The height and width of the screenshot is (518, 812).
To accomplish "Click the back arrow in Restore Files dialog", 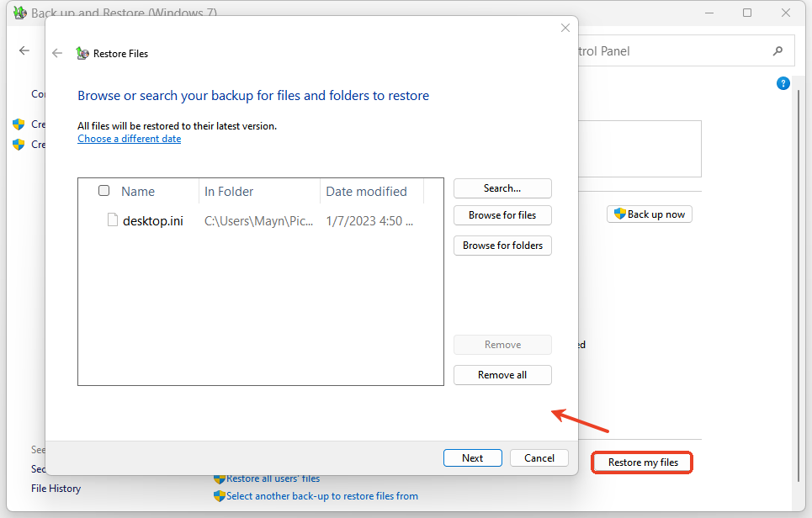I will (x=57, y=53).
